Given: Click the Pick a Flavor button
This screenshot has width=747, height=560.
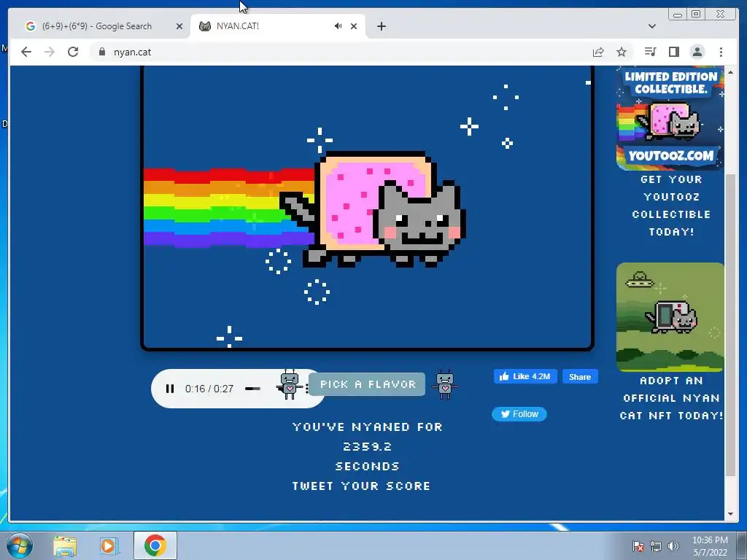Looking at the screenshot, I should [x=367, y=384].
